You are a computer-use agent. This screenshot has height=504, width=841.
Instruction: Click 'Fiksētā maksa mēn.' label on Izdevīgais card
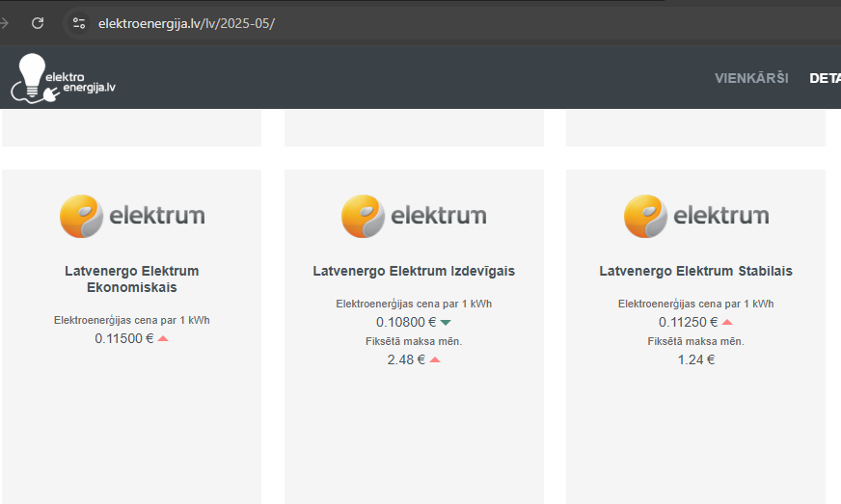(414, 341)
